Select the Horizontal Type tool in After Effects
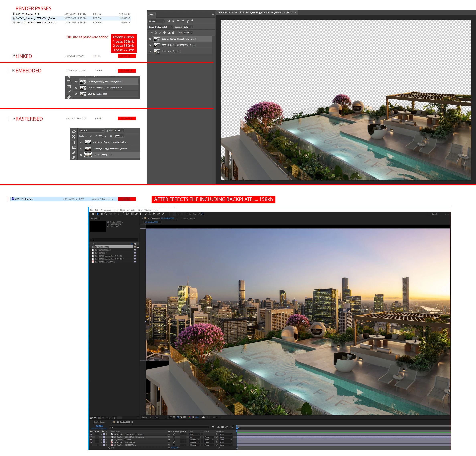Image resolution: width=476 pixels, height=456 pixels. tap(141, 214)
